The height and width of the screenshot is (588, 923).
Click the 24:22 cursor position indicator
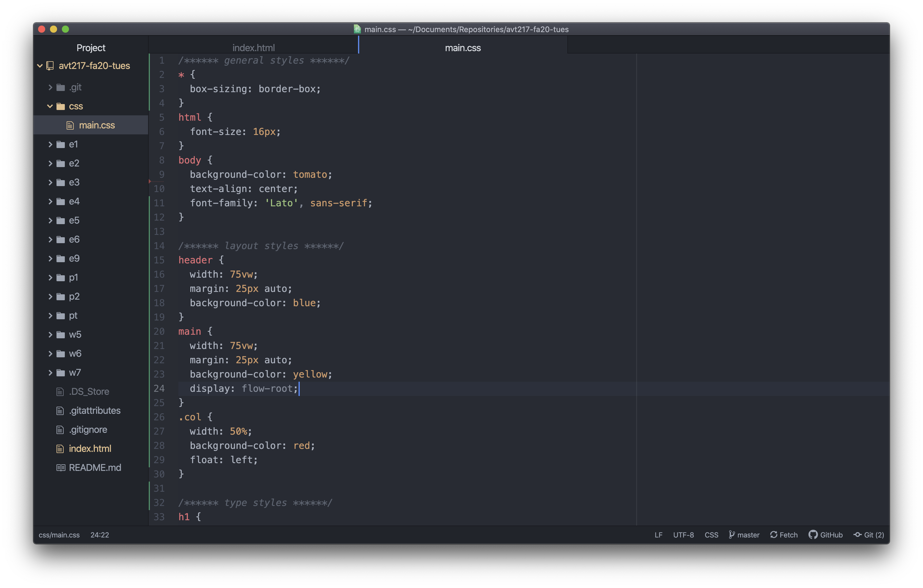(x=100, y=535)
